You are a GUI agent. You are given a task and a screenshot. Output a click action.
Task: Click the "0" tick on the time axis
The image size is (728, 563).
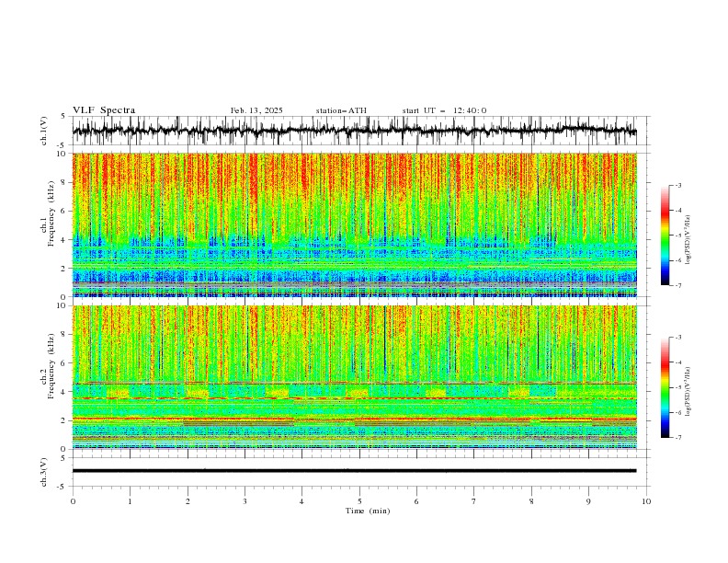point(73,501)
